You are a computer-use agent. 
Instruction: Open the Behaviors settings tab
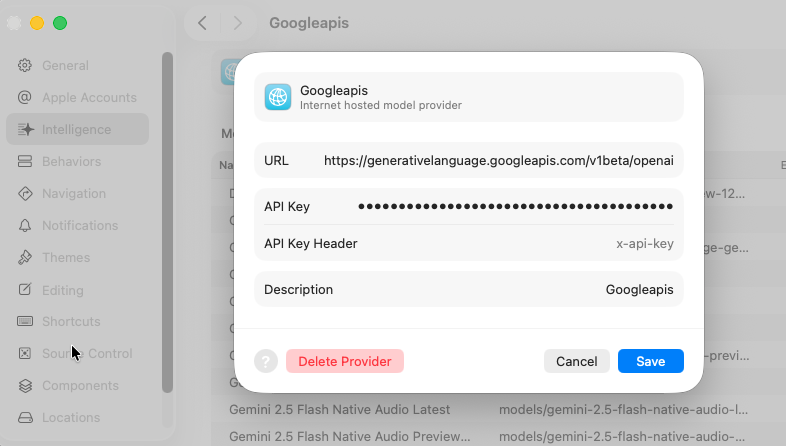[71, 162]
